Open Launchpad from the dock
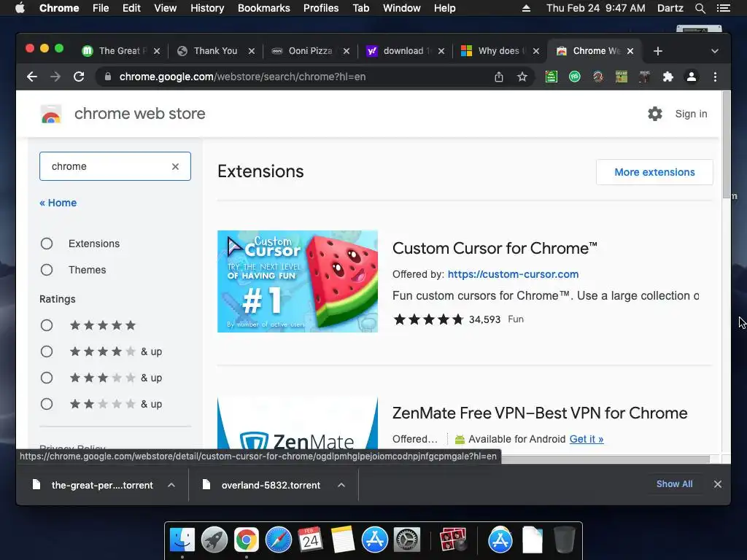Image resolution: width=747 pixels, height=560 pixels. click(x=214, y=540)
